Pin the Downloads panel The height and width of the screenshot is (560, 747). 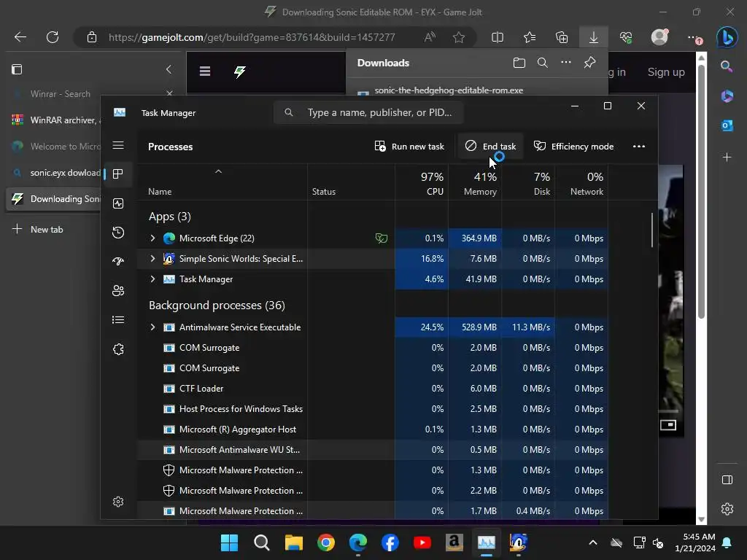click(589, 63)
